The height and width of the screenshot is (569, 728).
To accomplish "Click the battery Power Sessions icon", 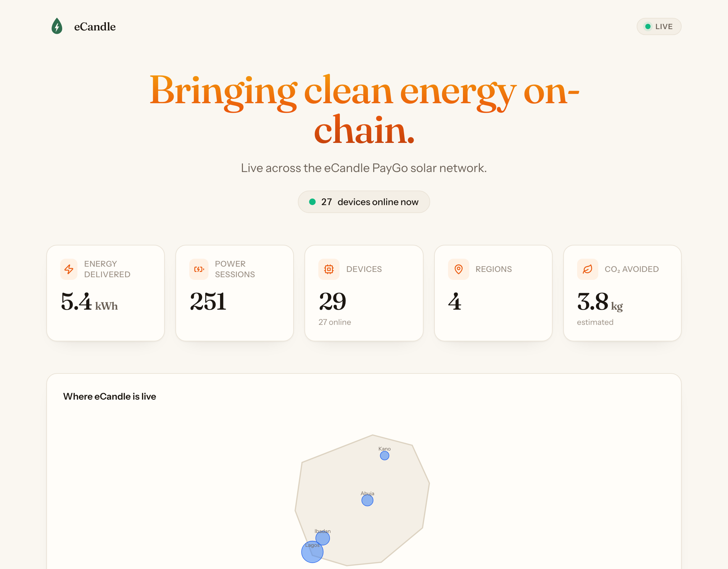I will click(199, 269).
